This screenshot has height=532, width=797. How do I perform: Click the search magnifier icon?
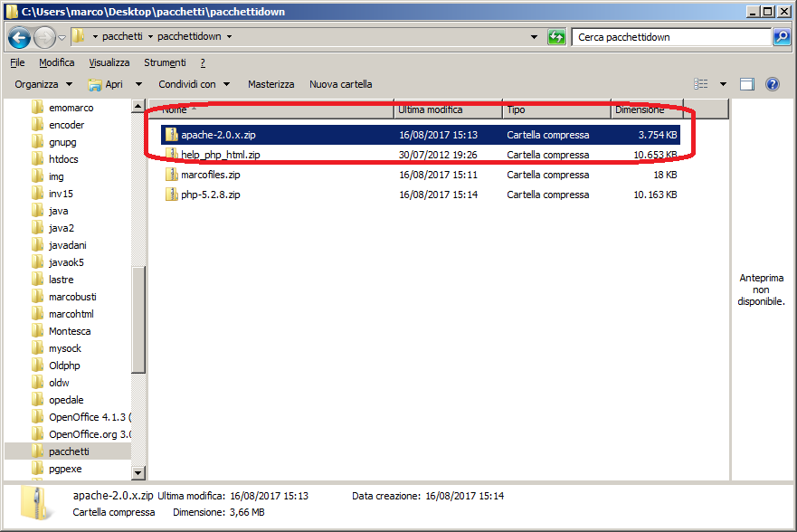point(782,37)
